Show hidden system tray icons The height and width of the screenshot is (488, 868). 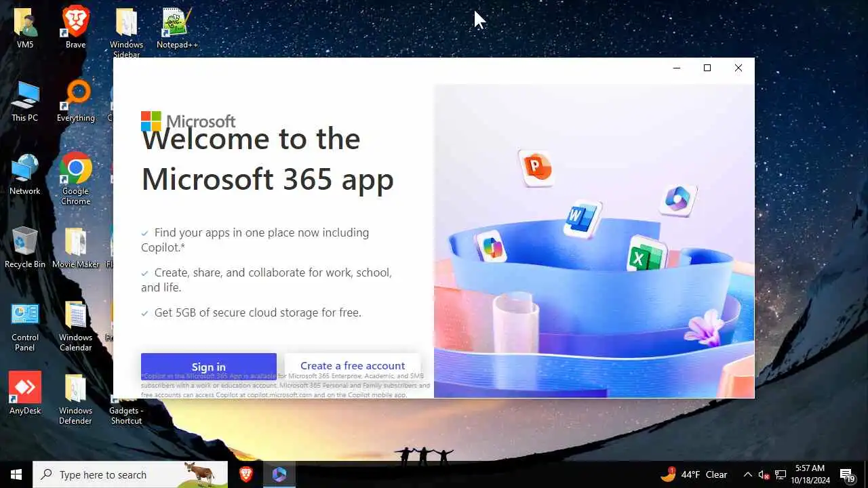pos(747,474)
